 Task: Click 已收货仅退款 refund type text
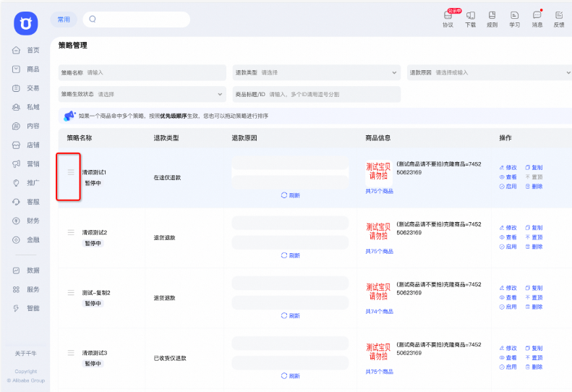tap(170, 359)
